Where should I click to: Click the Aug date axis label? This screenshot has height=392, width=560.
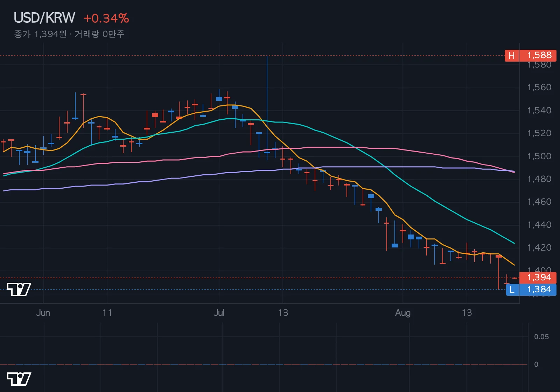pyautogui.click(x=403, y=313)
